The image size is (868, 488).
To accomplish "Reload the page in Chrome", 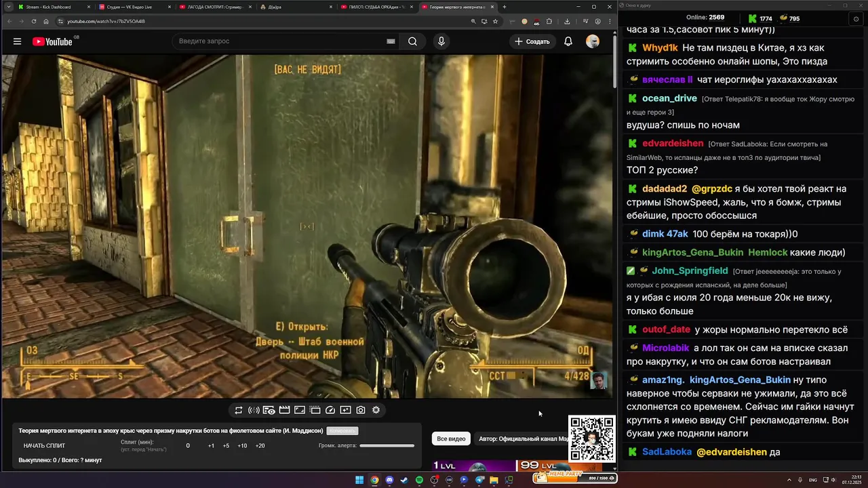I will pos(34,21).
